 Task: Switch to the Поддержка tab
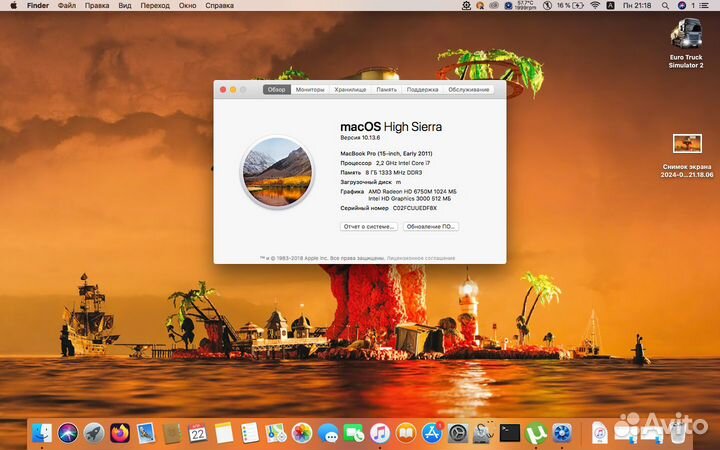(422, 90)
